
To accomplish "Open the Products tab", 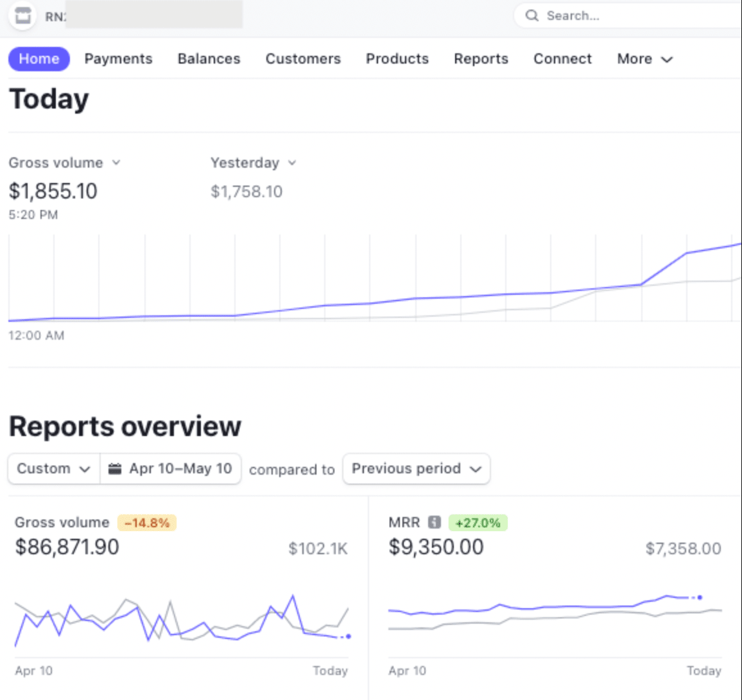I will point(397,58).
